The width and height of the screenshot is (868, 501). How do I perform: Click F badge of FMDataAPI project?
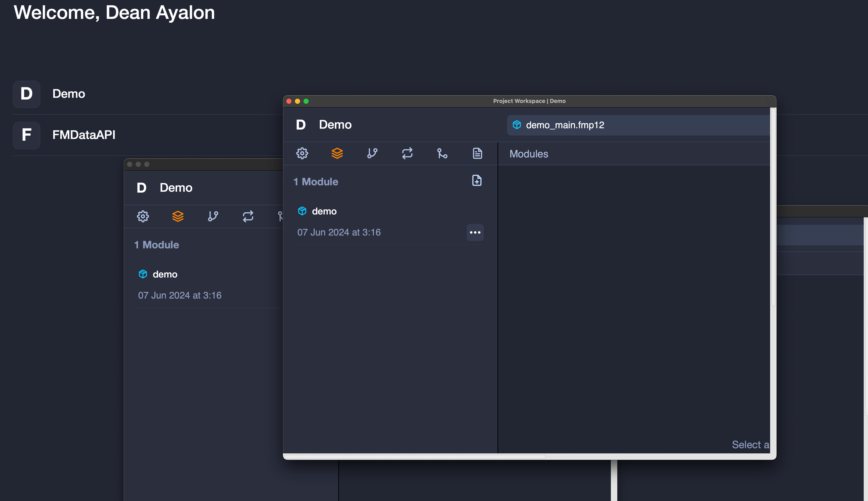click(x=27, y=135)
